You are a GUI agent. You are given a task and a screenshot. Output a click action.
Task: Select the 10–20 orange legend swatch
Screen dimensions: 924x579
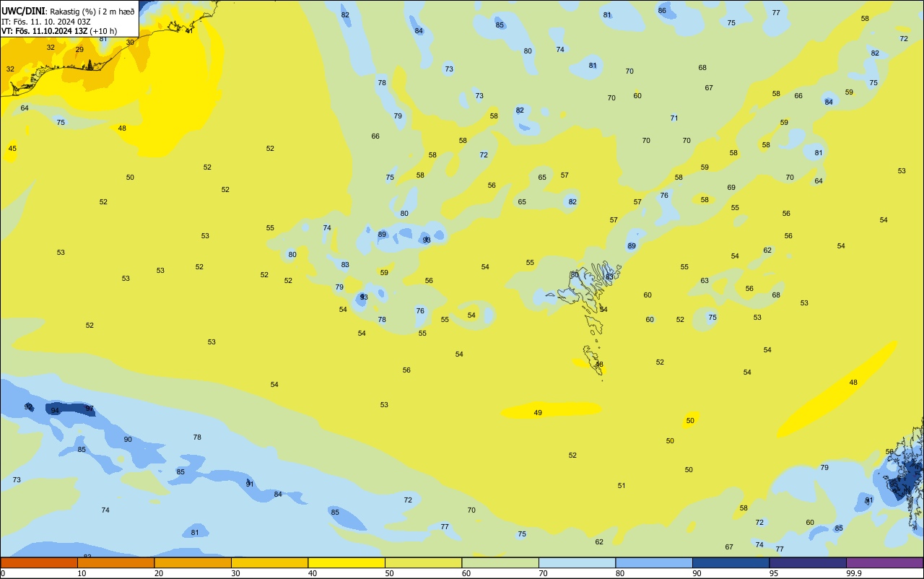point(115,562)
